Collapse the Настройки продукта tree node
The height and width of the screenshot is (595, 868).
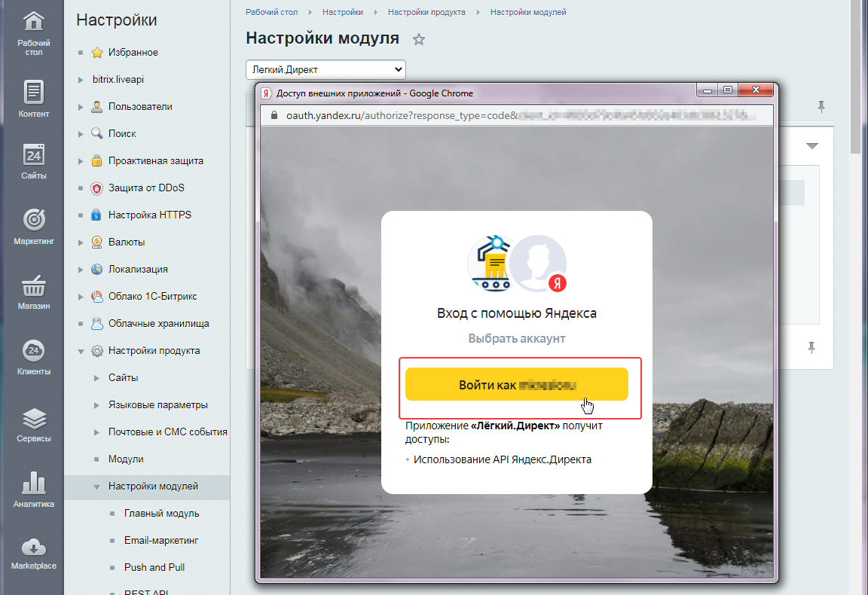coord(81,352)
